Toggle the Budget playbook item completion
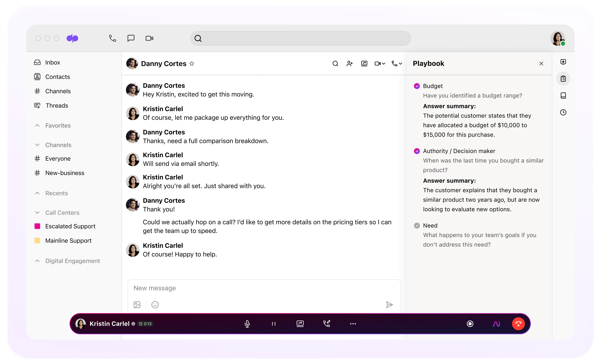 click(417, 86)
